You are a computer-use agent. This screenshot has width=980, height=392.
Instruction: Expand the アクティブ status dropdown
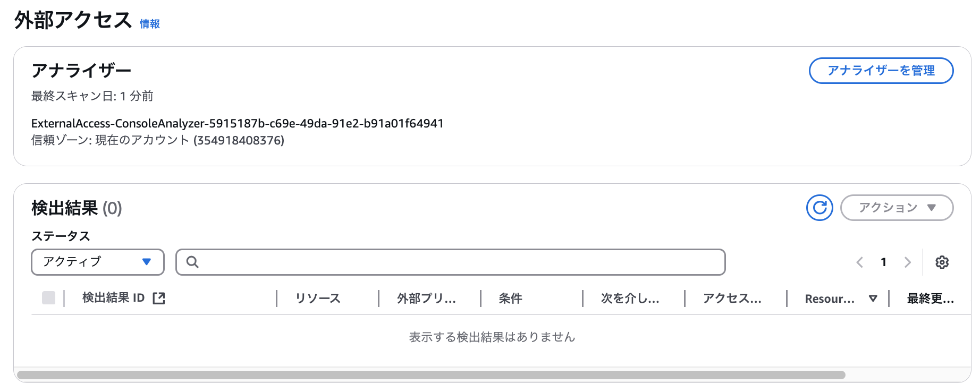(x=98, y=262)
